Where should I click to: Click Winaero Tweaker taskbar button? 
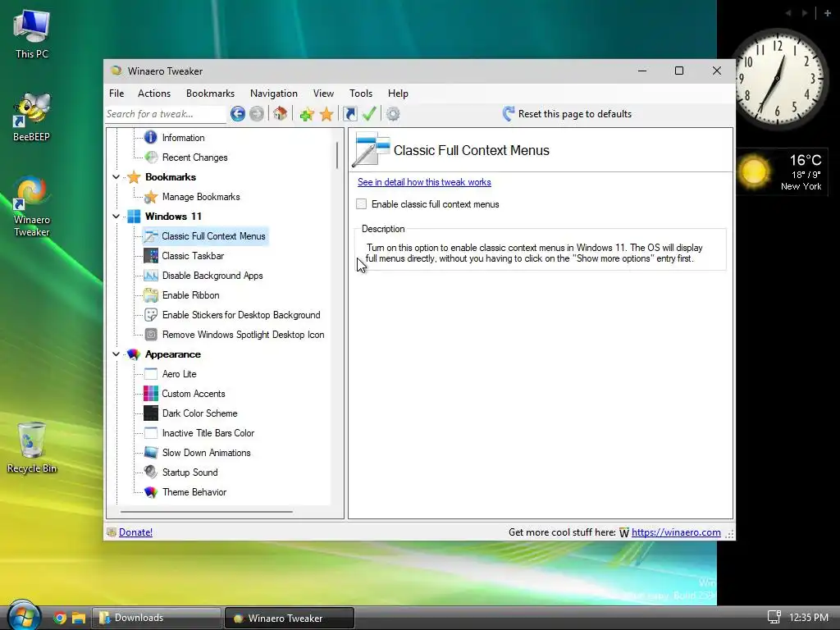click(290, 618)
